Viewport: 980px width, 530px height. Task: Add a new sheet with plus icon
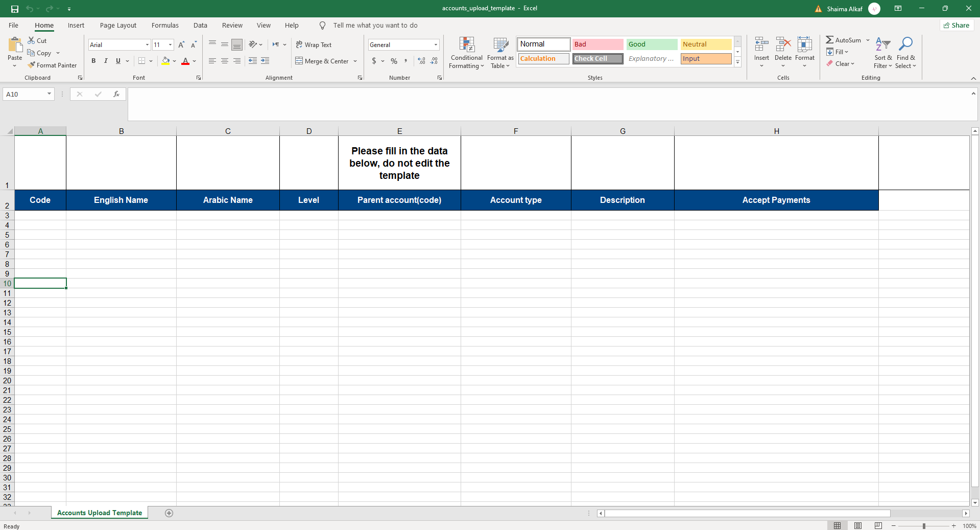[x=169, y=513]
